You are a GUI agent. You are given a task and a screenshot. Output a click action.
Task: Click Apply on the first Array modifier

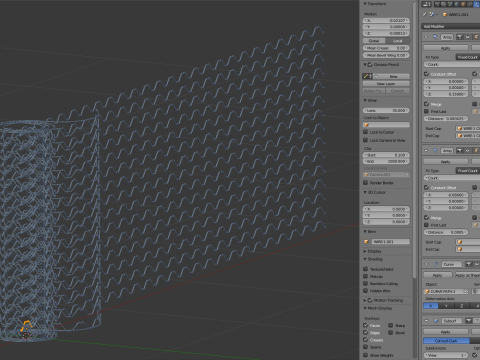tap(446, 48)
